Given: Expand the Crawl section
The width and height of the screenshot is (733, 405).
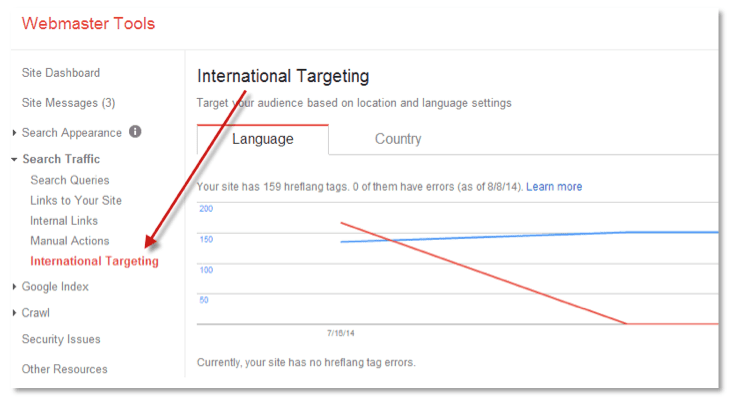Looking at the screenshot, I should click(x=35, y=313).
